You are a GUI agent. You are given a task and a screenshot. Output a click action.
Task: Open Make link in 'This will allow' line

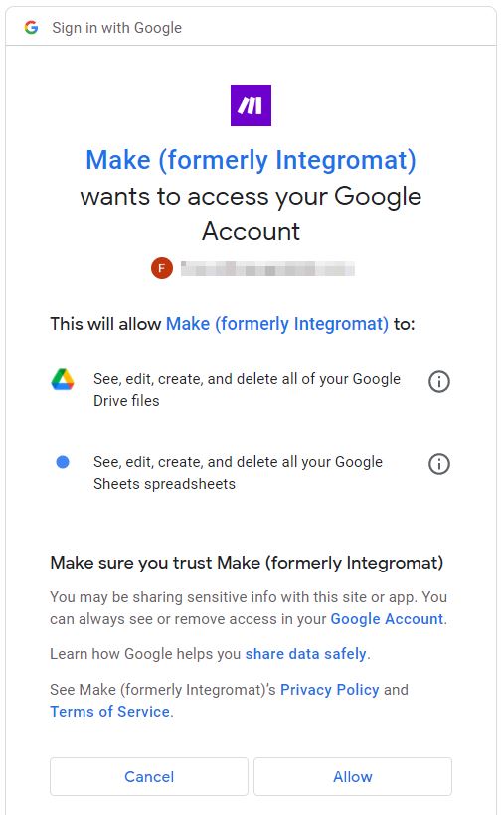276,324
